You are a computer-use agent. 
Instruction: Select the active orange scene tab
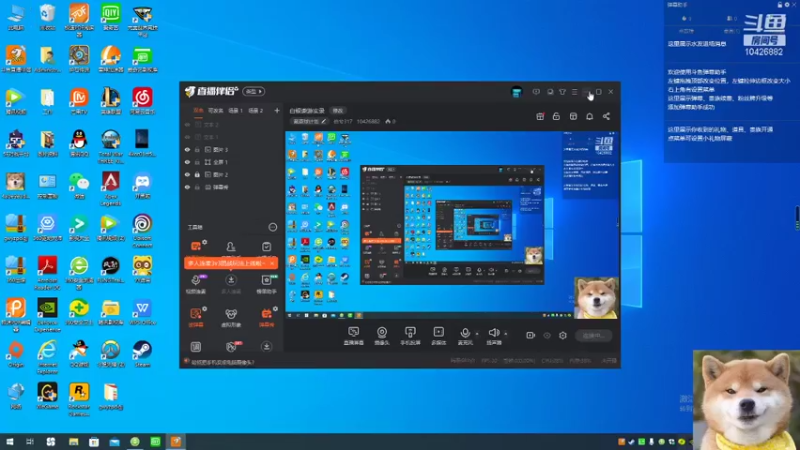[x=198, y=110]
